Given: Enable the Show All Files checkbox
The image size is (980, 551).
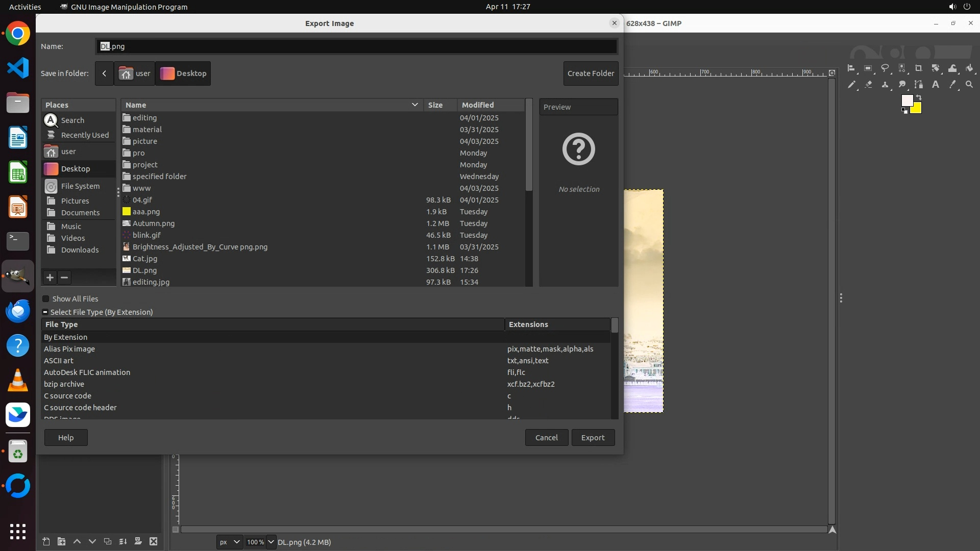Looking at the screenshot, I should (x=46, y=299).
